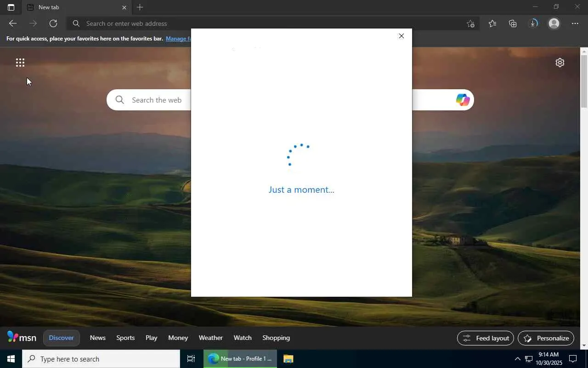
Task: Switch to the Sports tab
Action: [x=125, y=338]
